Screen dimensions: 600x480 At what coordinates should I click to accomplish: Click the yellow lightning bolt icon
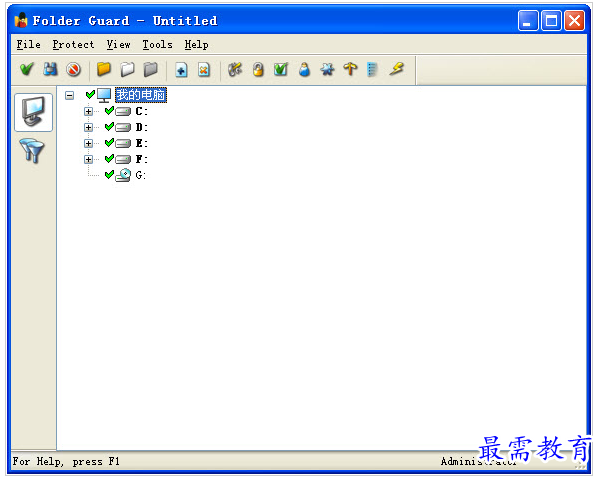pos(397,69)
